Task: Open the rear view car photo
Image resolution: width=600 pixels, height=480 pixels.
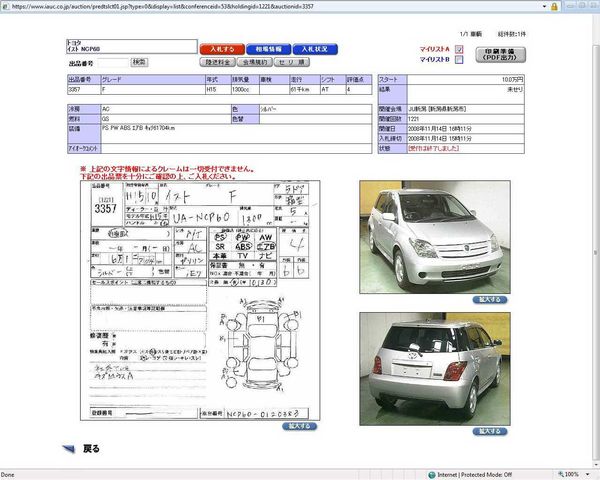Action: (x=435, y=369)
